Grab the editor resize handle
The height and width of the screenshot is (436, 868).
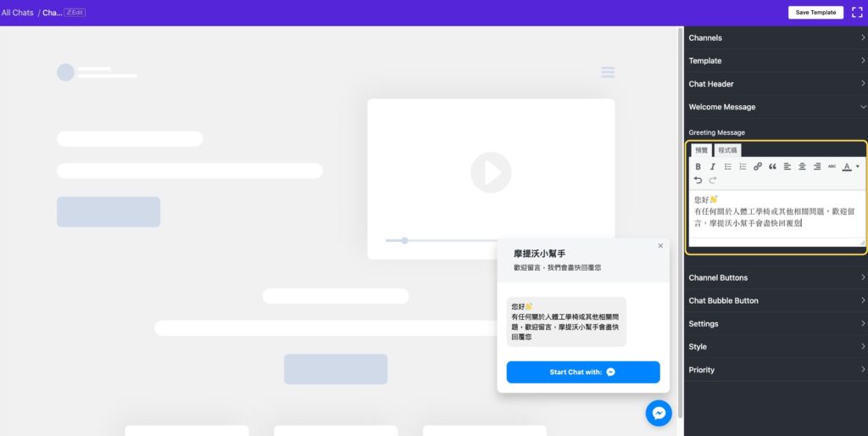[x=862, y=243]
